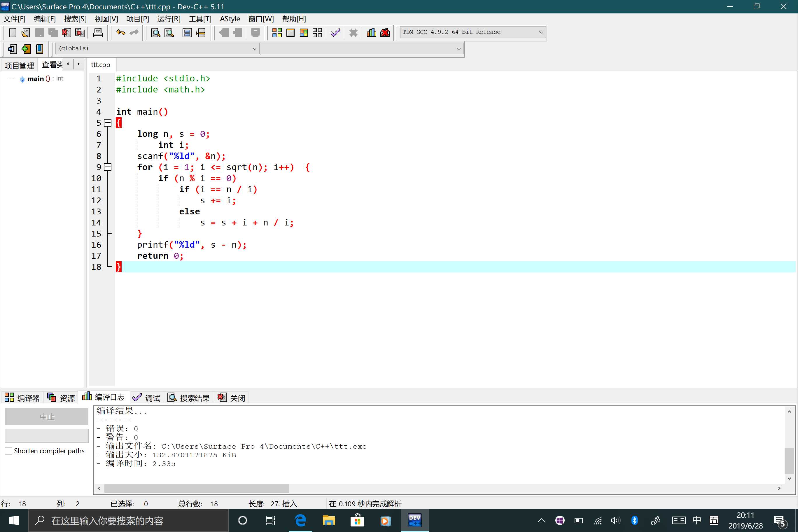Image resolution: width=798 pixels, height=532 pixels.
Task: Select the ttt.cpp editor tab
Action: click(x=101, y=64)
